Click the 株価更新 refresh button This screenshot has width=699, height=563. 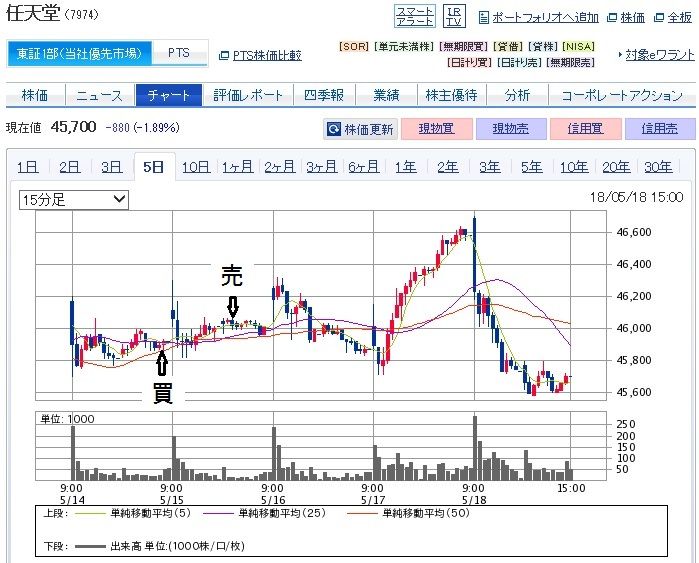point(361,129)
